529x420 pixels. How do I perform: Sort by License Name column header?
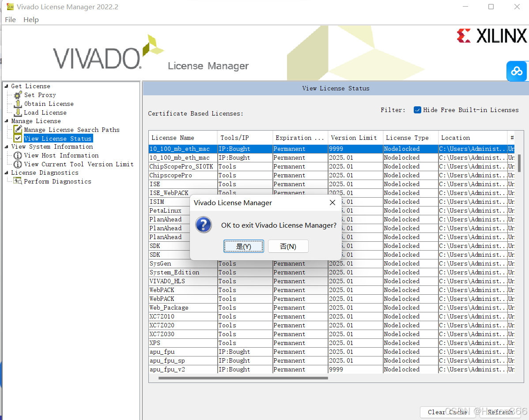183,138
